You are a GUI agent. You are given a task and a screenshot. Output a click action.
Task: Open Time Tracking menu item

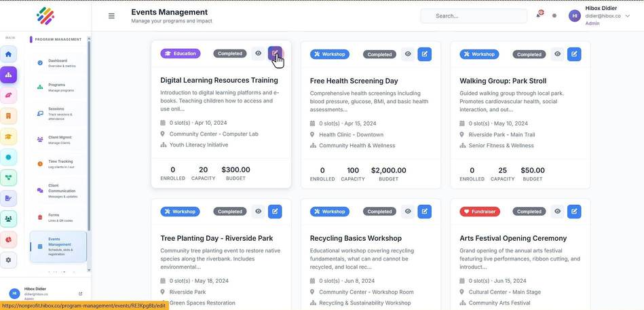58,164
